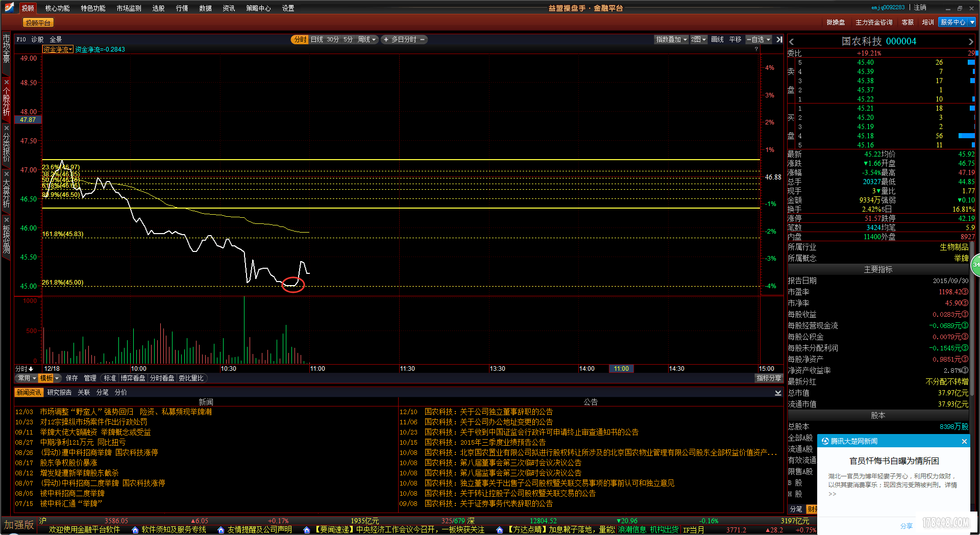Click the minus icon beside 多日分时

(422, 39)
